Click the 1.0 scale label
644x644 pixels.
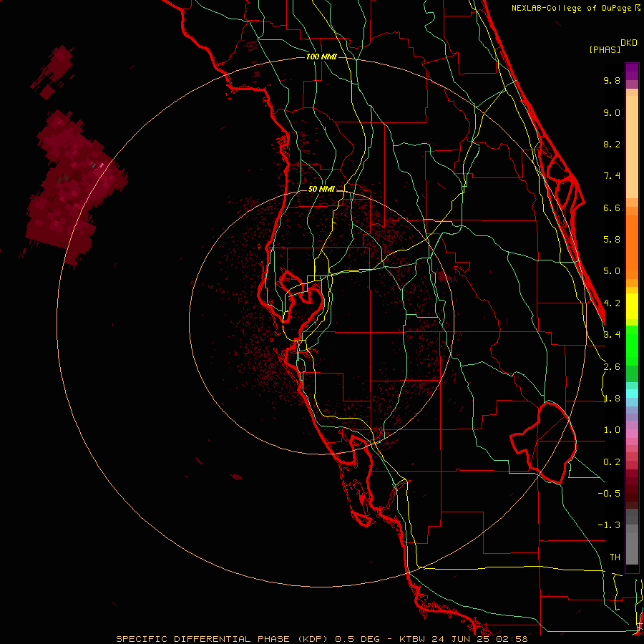tap(612, 430)
